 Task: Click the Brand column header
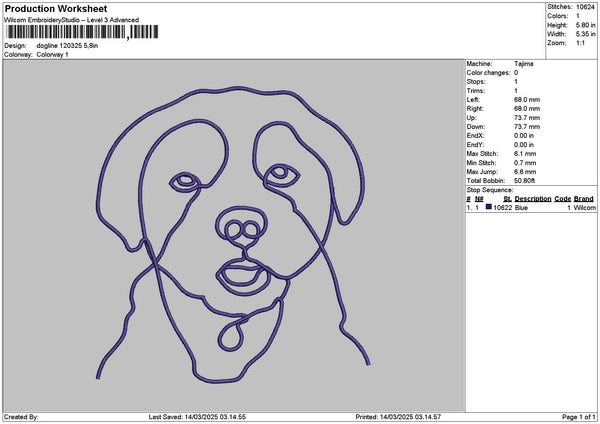point(584,199)
